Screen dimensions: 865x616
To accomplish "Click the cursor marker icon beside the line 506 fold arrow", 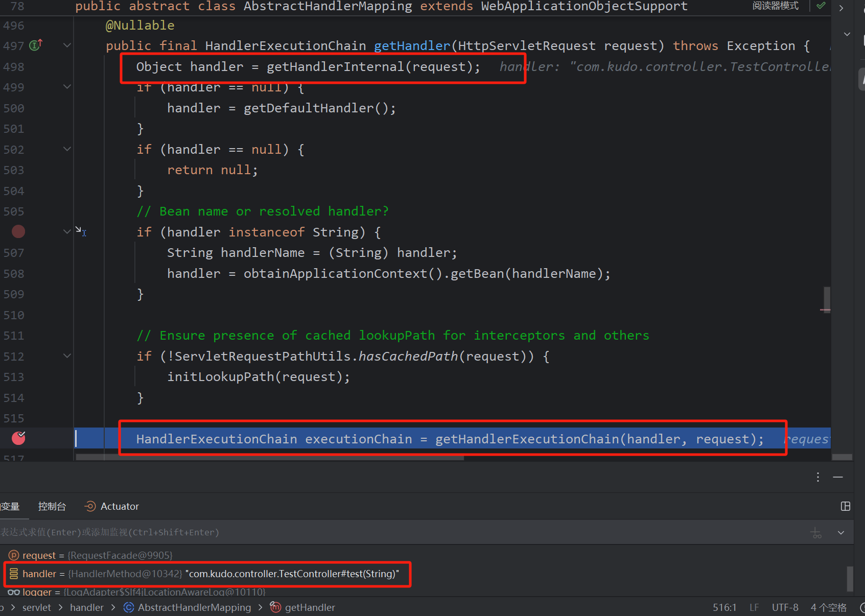I will [81, 231].
